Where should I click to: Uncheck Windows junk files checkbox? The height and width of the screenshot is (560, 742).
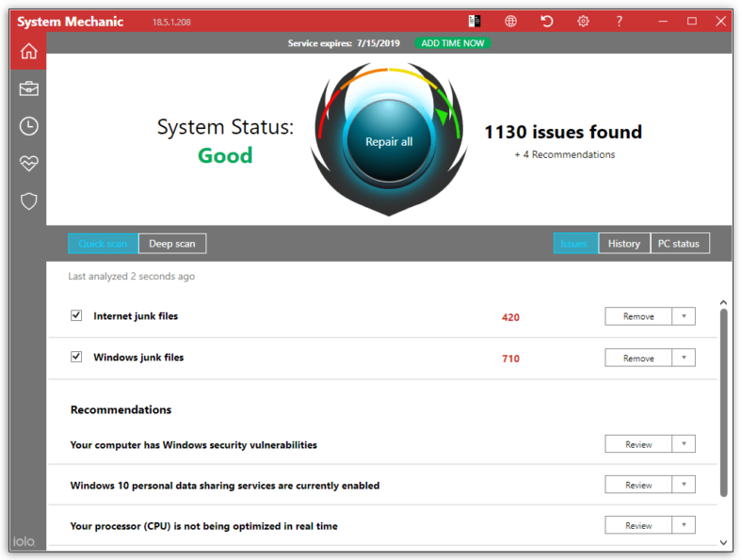76,357
